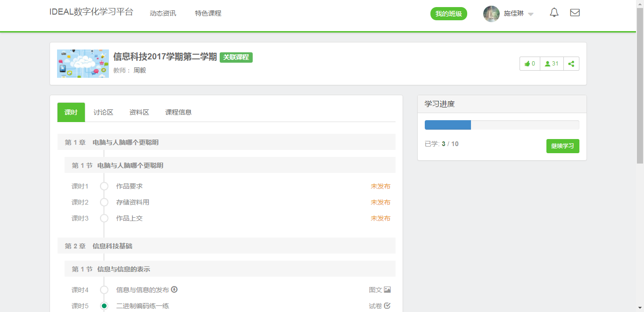Click the blue learning progress bar

coord(448,125)
